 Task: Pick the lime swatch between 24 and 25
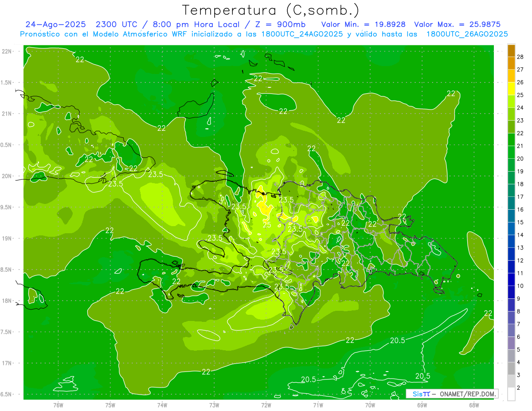tap(511, 101)
